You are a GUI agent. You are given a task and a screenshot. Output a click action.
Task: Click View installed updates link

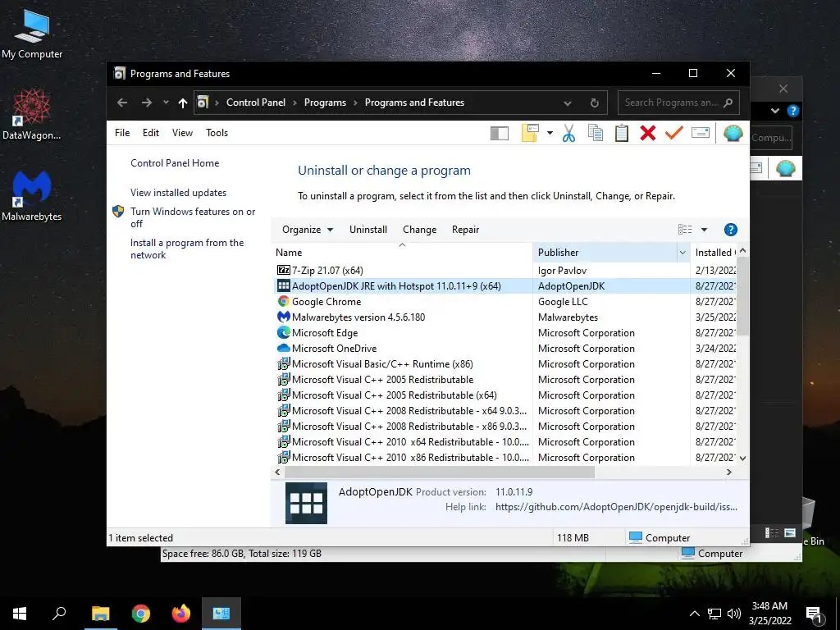pos(178,192)
